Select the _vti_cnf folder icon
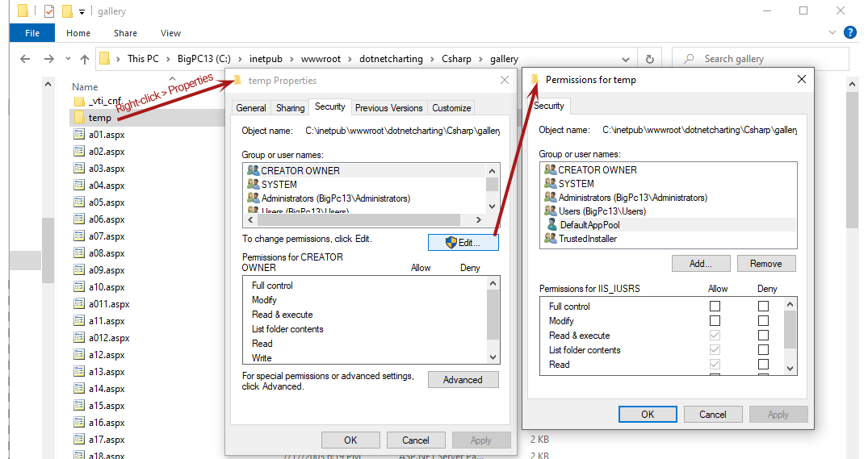Viewport: 868px width, 459px height. point(79,101)
